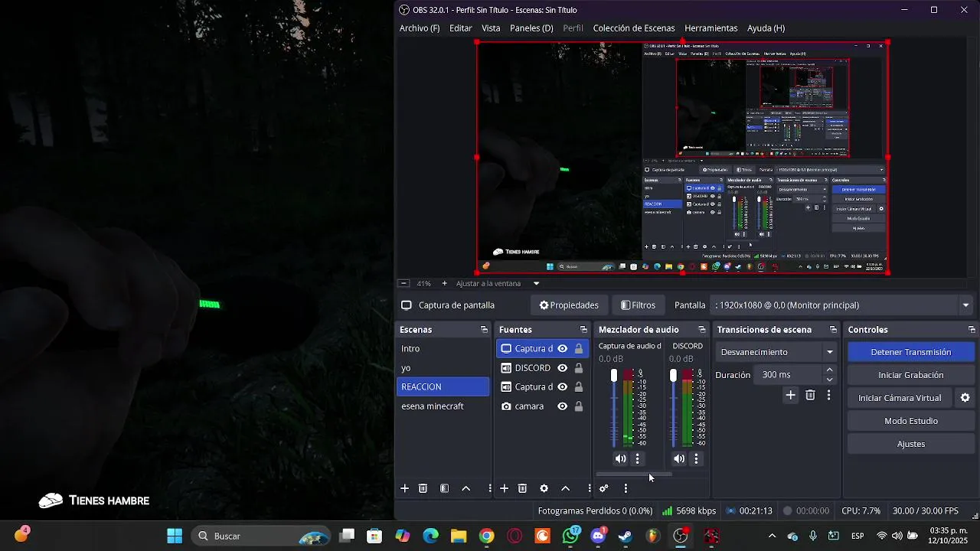Pop out the Transiciones de escena dock

pos(833,330)
